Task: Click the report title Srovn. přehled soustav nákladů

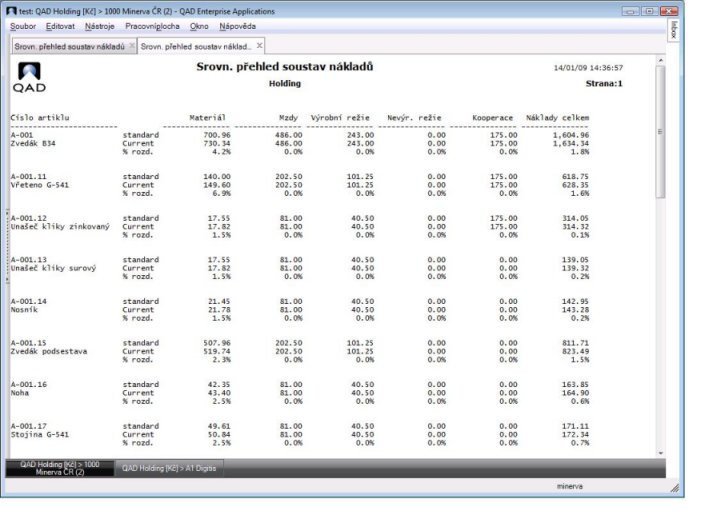Action: (285, 67)
